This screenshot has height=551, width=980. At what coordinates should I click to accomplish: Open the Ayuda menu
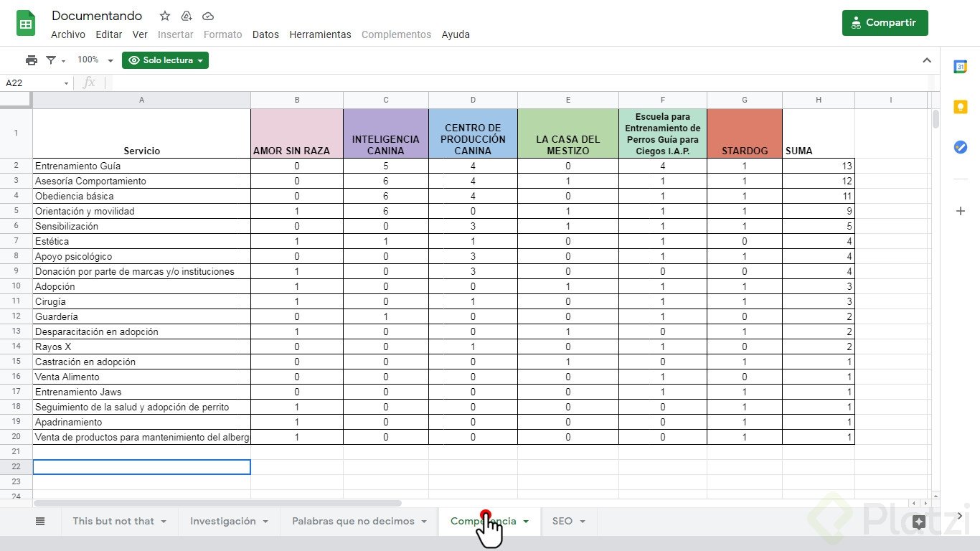456,34
